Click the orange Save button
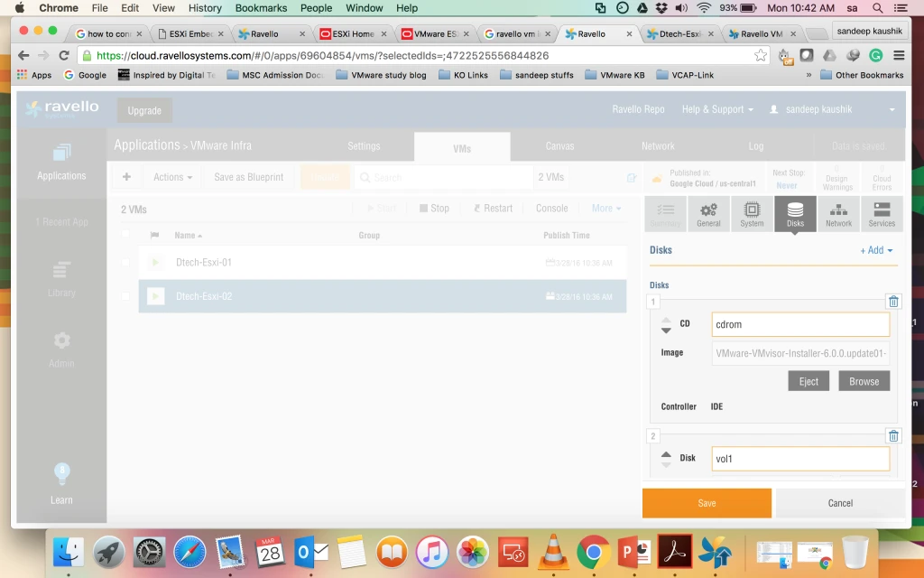The height and width of the screenshot is (578, 924). 707,503
